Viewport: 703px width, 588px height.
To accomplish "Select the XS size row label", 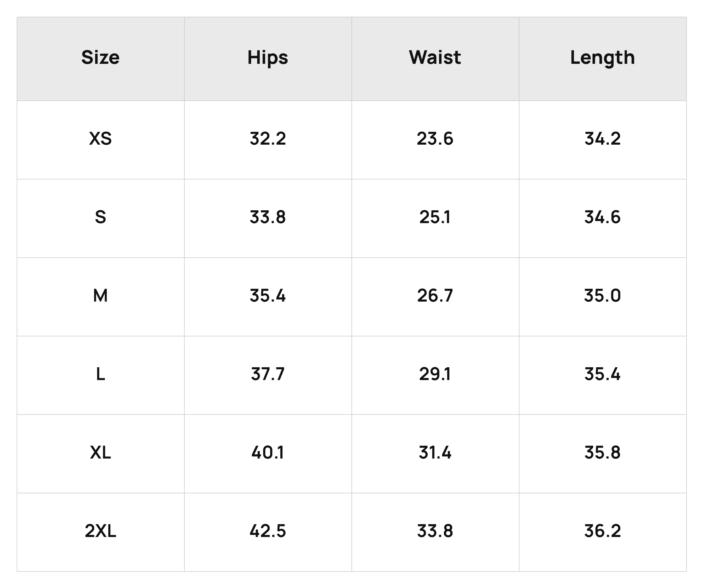I will (x=100, y=138).
